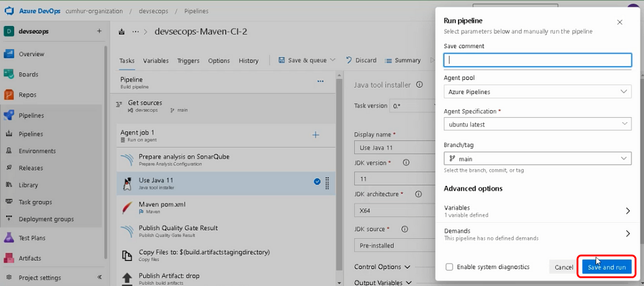644x286 pixels.
Task: Click the Azure DevOps logo icon
Action: [9, 11]
